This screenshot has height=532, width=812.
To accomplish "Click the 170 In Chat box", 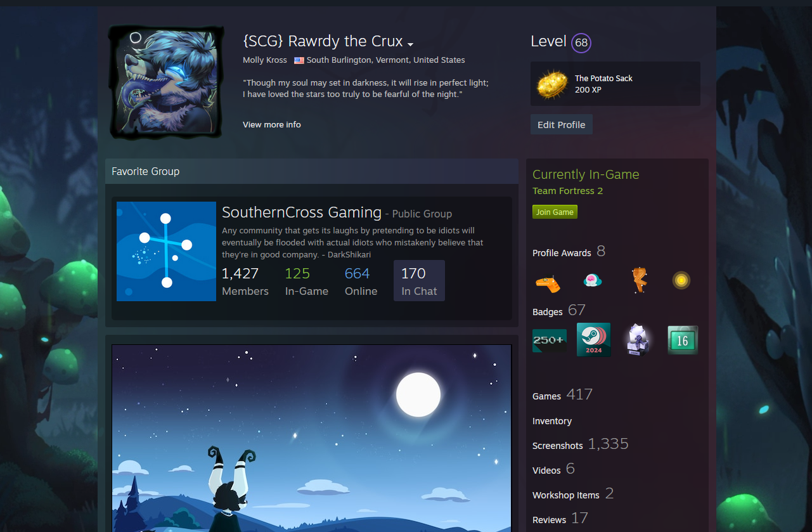I will [419, 281].
